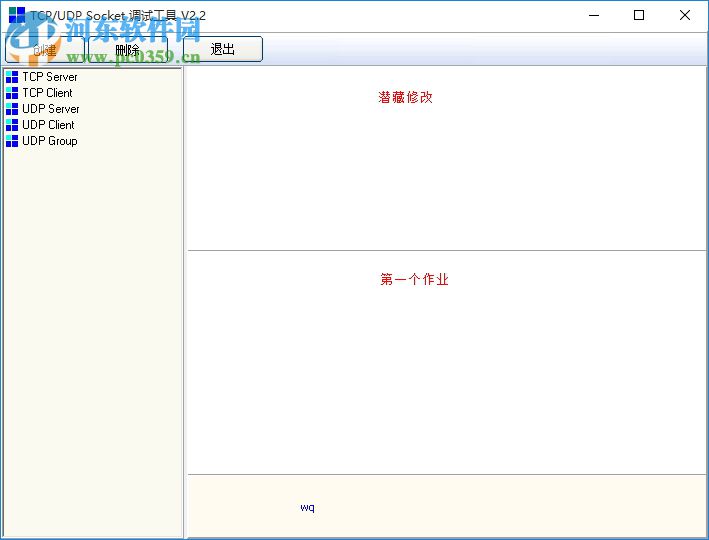Maximize the Socket tool window
709x540 pixels.
639,15
